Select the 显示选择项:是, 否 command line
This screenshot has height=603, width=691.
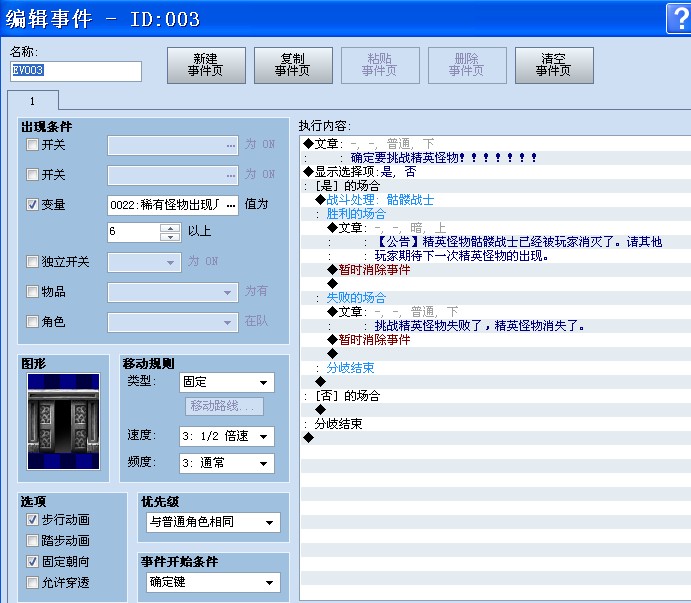point(360,172)
